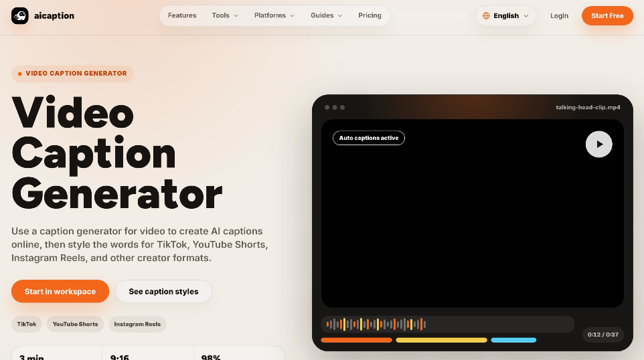This screenshot has width=644, height=360.
Task: Click the blue caption timeline segment
Action: [514, 340]
